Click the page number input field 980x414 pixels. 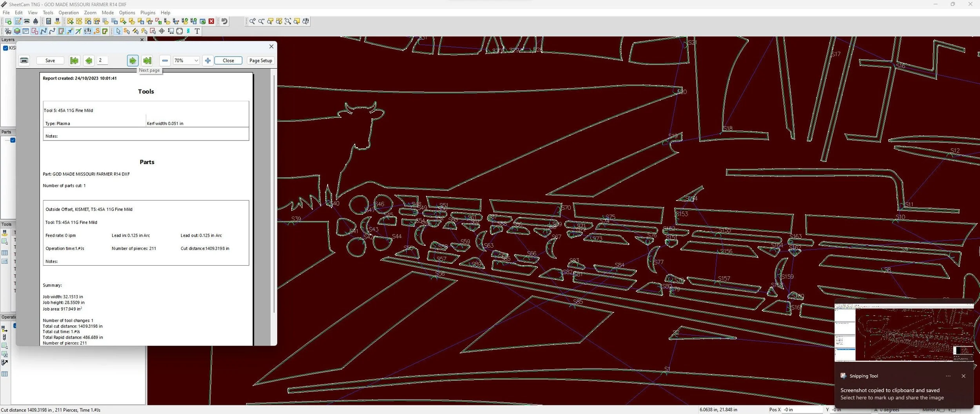[103, 60]
